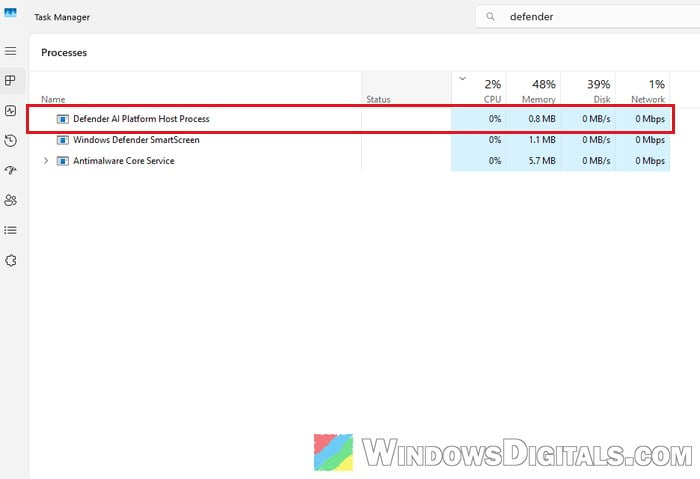
Task: Select Antimalware Core Service row
Action: (x=350, y=161)
